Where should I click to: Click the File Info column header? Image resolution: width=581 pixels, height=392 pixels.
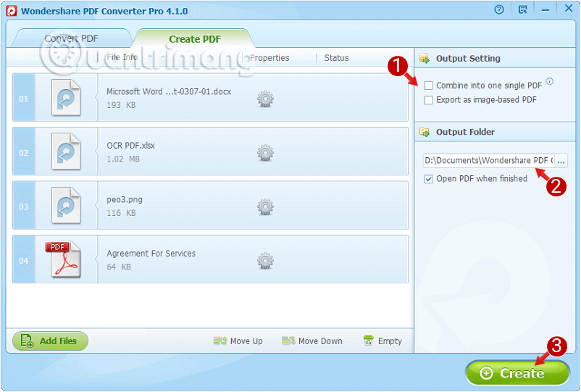point(122,57)
